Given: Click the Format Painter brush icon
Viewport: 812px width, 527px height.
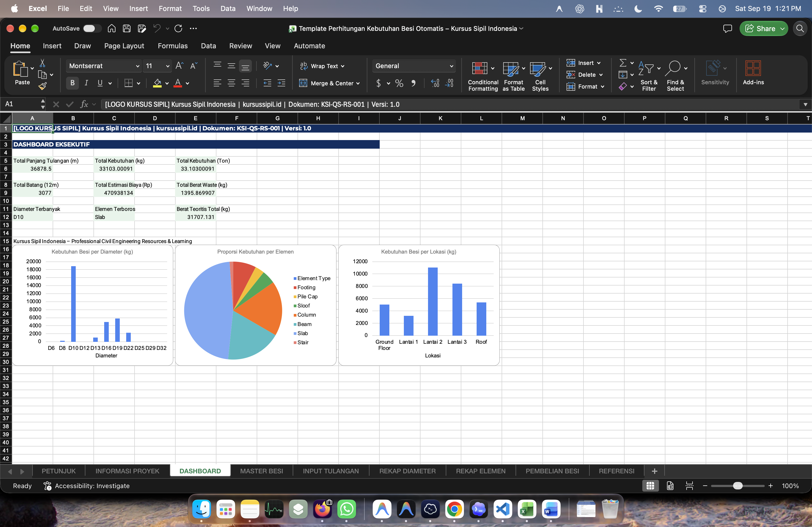Looking at the screenshot, I should tap(43, 86).
